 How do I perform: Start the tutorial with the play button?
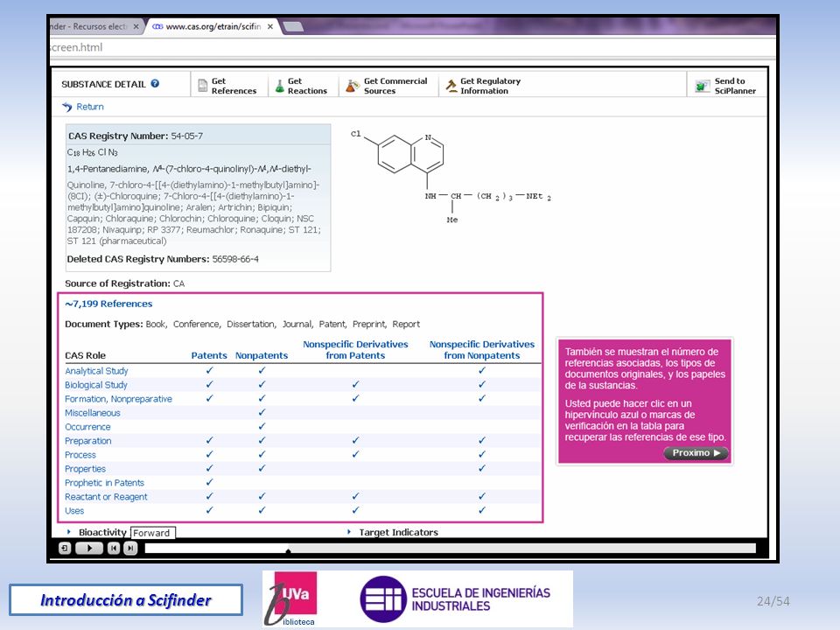[x=89, y=548]
